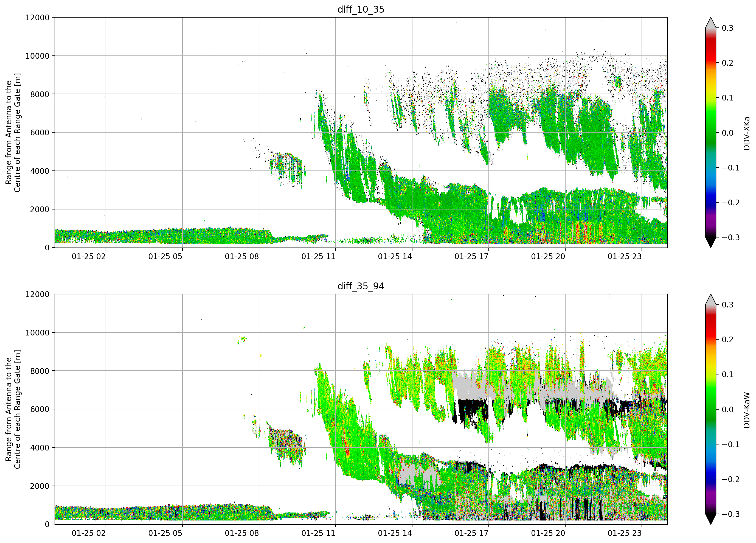This screenshot has height=543, width=756.
Task: Click black lower extend arrow of DDV-XKa colorbar
Action: [x=710, y=242]
